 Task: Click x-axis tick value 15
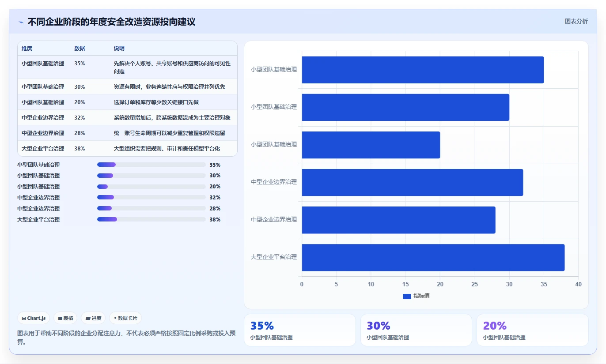coord(405,285)
